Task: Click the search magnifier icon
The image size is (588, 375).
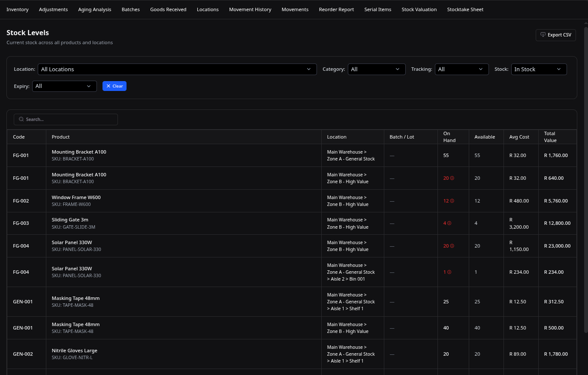Action: pyautogui.click(x=21, y=119)
